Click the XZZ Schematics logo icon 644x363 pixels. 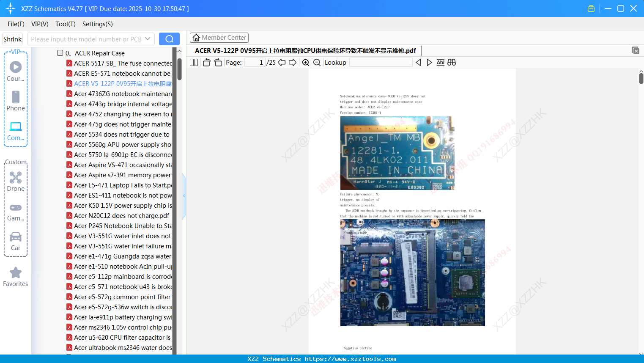click(x=11, y=8)
